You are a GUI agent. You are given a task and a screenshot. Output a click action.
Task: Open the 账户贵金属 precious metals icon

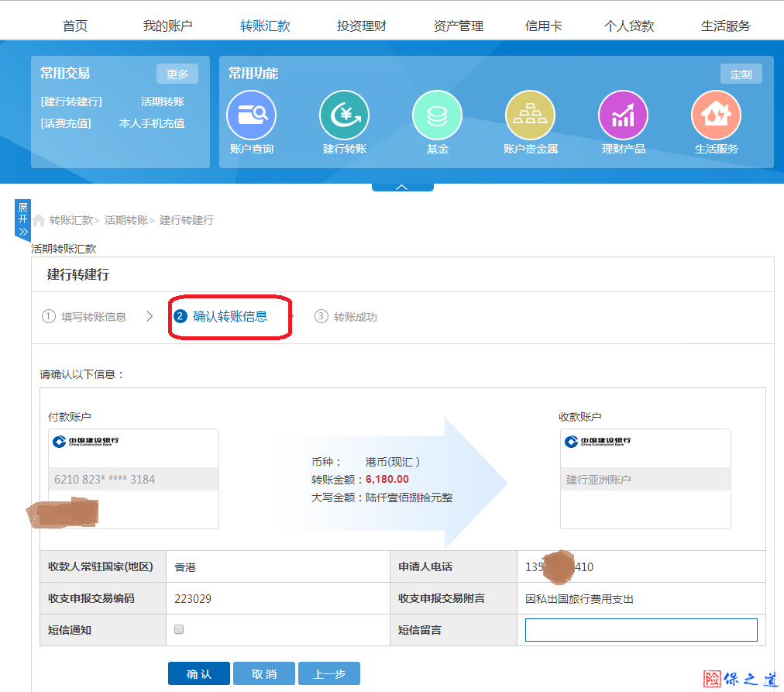click(530, 115)
